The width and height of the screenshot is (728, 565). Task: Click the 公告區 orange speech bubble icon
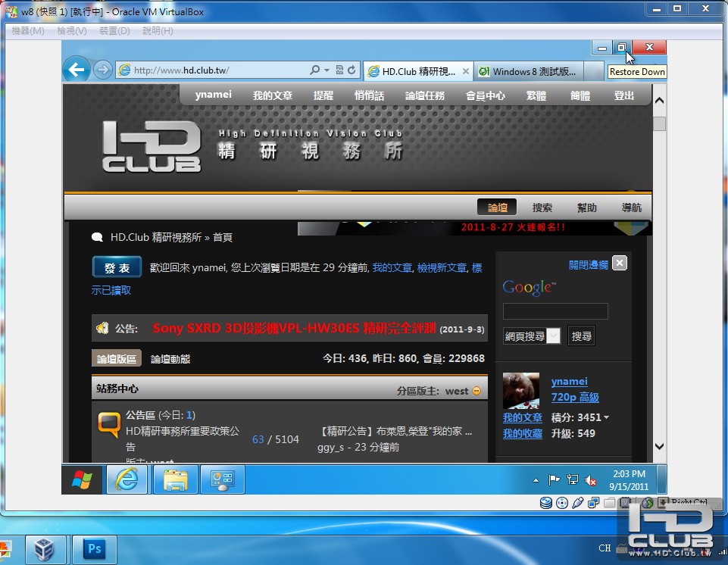pyautogui.click(x=109, y=424)
